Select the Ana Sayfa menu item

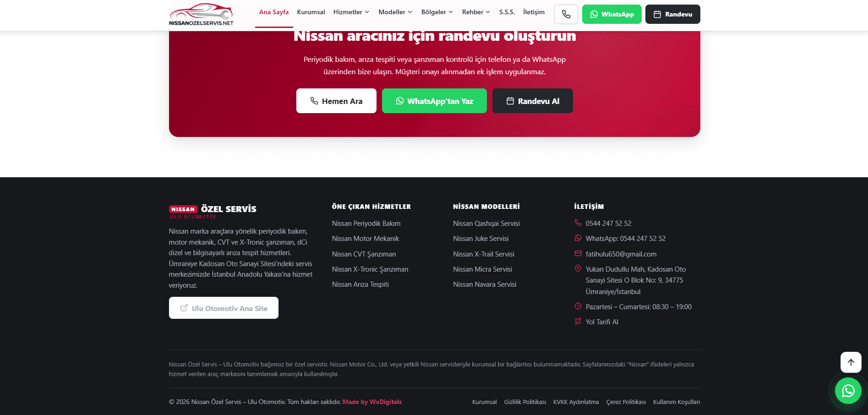274,12
